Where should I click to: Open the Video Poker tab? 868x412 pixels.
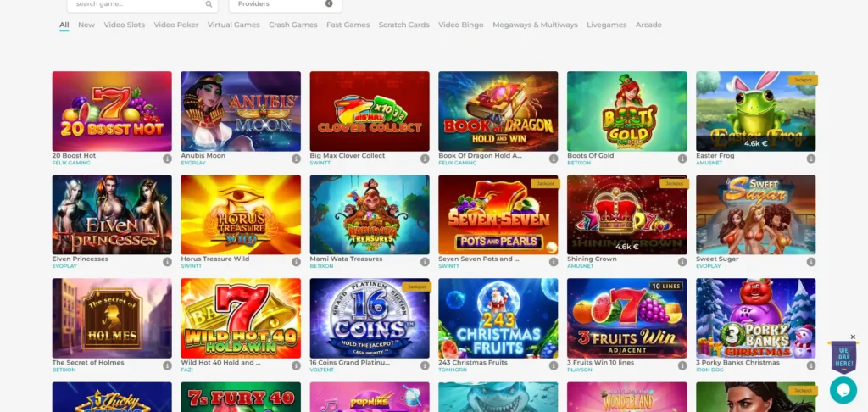[176, 25]
